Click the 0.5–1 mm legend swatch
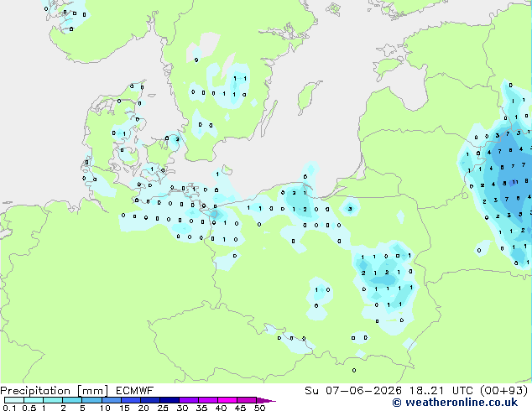This screenshot has height=411, width=532. [x=34, y=400]
